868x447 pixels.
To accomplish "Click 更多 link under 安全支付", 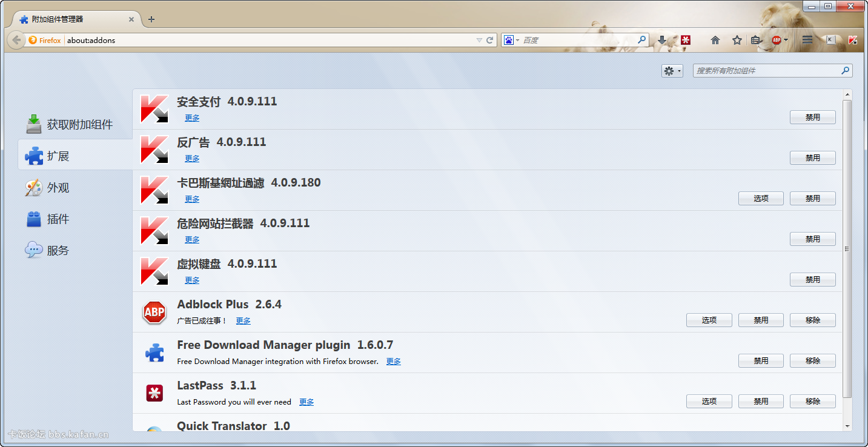I will [192, 118].
